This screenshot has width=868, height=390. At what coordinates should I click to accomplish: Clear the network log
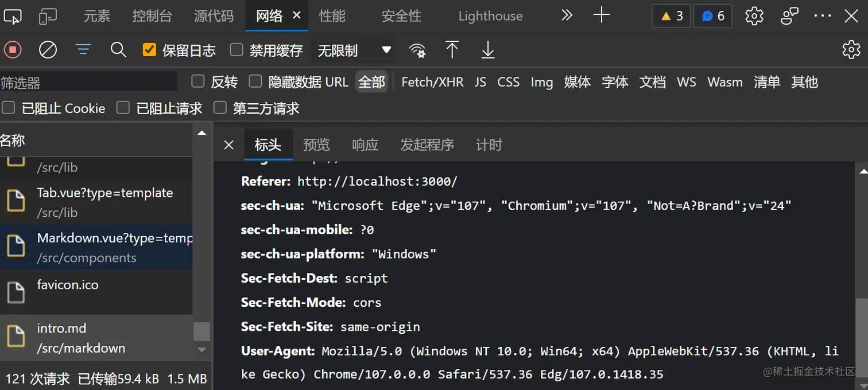(48, 50)
